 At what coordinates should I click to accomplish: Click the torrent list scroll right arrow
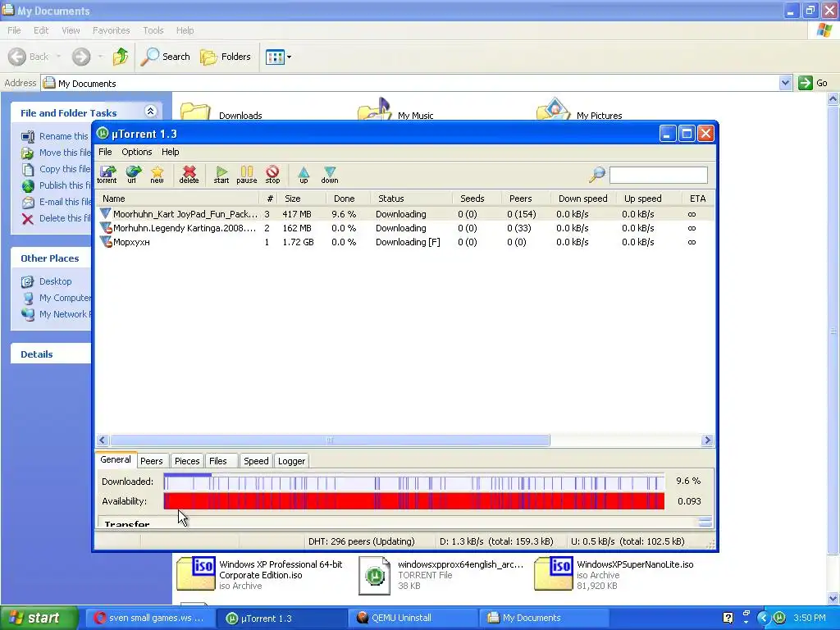coord(707,441)
